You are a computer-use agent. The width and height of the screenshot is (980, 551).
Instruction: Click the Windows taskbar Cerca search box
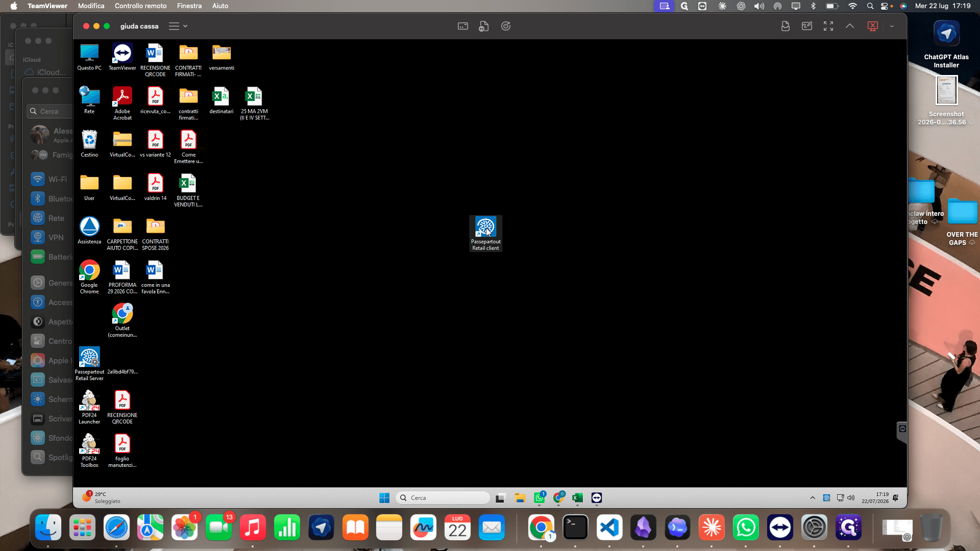(443, 498)
